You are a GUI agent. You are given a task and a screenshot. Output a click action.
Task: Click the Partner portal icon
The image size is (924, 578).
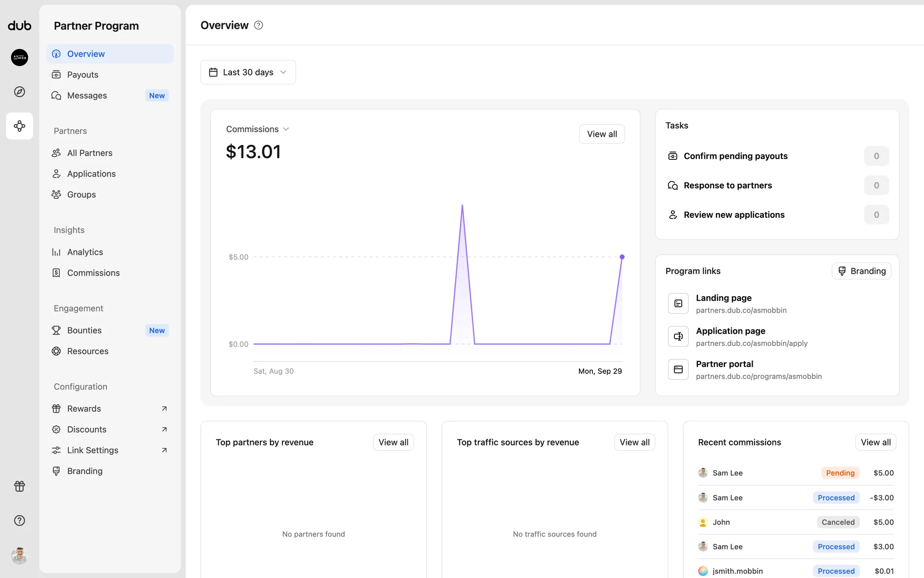pos(678,369)
